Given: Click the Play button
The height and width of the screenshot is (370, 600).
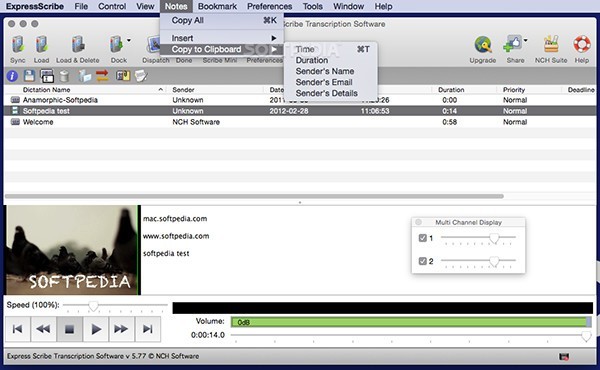Looking at the screenshot, I should (96, 329).
